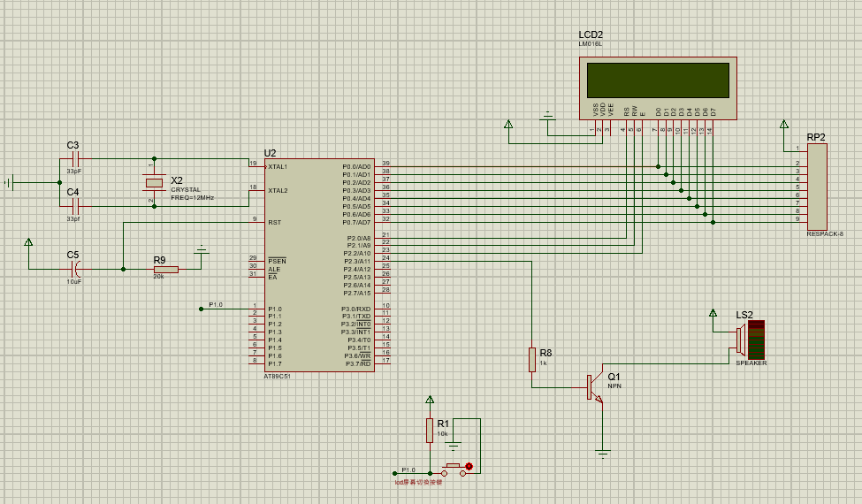Click the XTAL2 pin label on U2

coord(278,191)
